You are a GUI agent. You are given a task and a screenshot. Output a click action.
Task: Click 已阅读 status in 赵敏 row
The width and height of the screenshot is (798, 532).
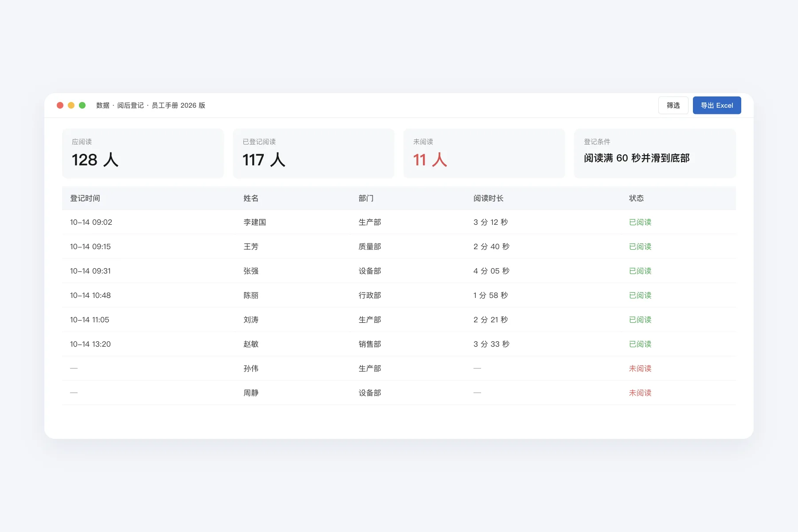(x=640, y=344)
